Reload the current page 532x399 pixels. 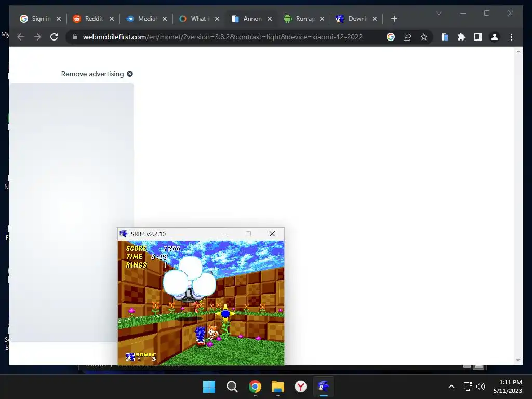(x=54, y=37)
